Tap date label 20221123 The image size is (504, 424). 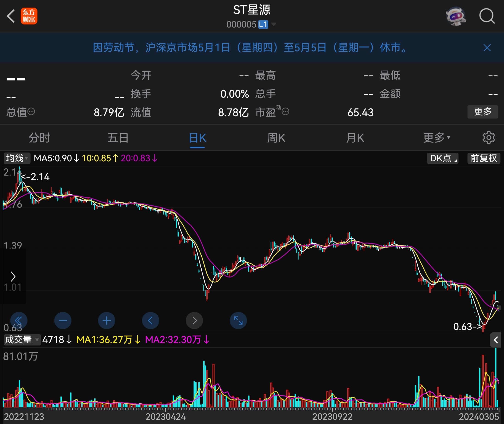[x=24, y=416]
